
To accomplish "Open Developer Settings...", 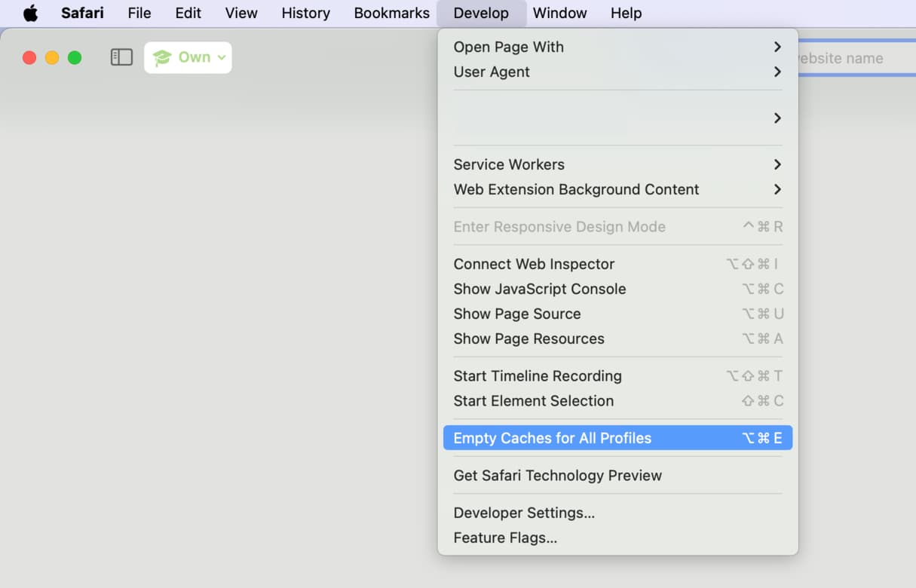I will coord(617,513).
